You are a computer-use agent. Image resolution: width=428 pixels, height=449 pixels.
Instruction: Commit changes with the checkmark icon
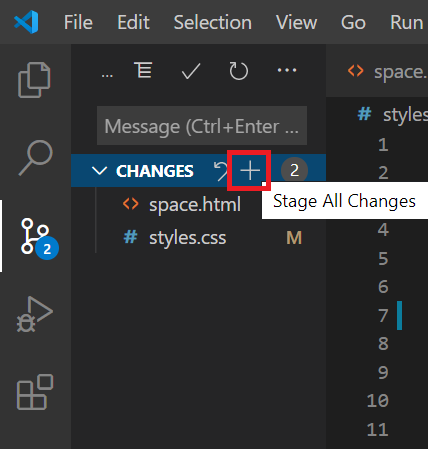191,71
